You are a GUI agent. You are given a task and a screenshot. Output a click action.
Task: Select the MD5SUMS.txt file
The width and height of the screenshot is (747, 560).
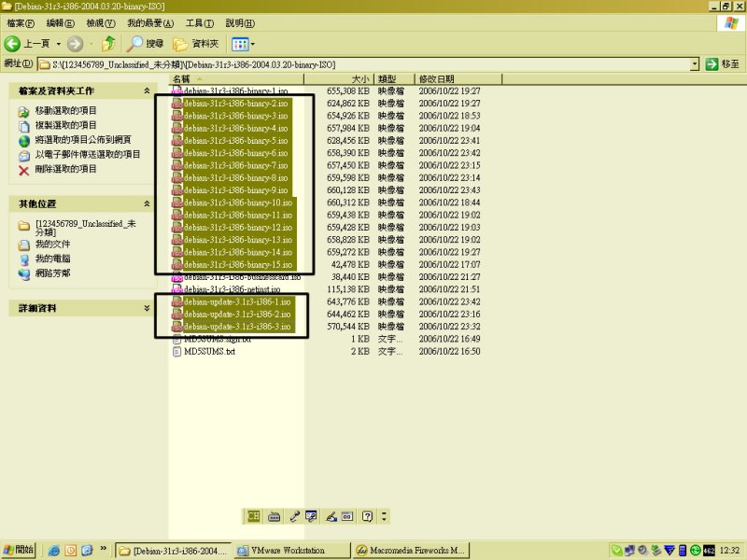pos(209,352)
